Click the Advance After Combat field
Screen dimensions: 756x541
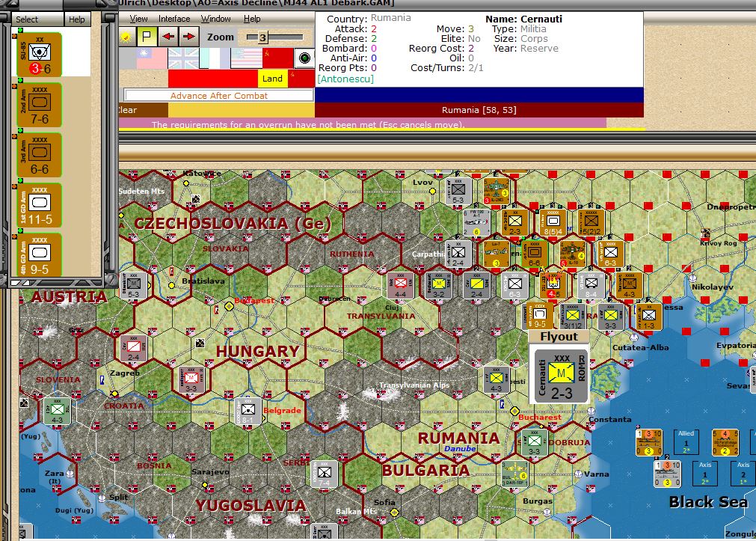pos(219,96)
